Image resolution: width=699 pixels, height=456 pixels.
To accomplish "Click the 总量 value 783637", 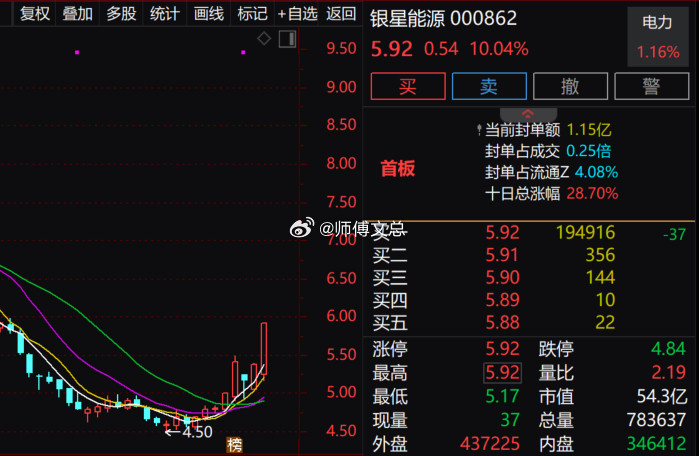I will 656,420.
